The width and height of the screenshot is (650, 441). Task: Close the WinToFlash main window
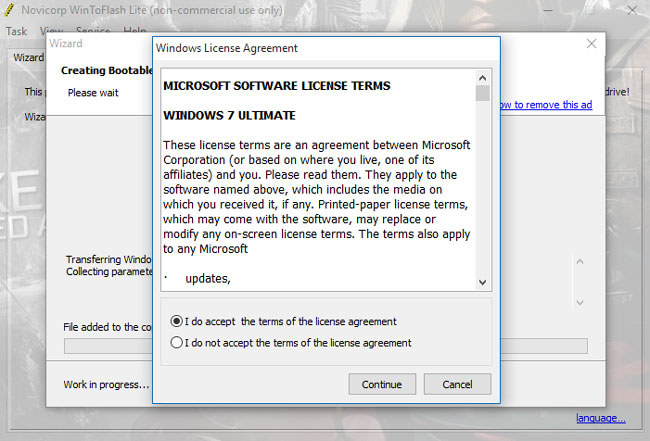click(x=632, y=10)
